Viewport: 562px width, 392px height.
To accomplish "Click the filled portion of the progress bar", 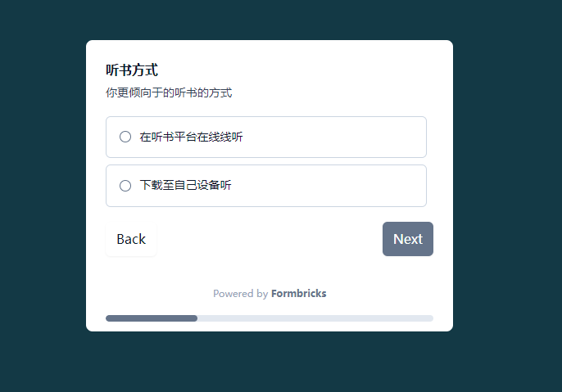I will tap(152, 318).
